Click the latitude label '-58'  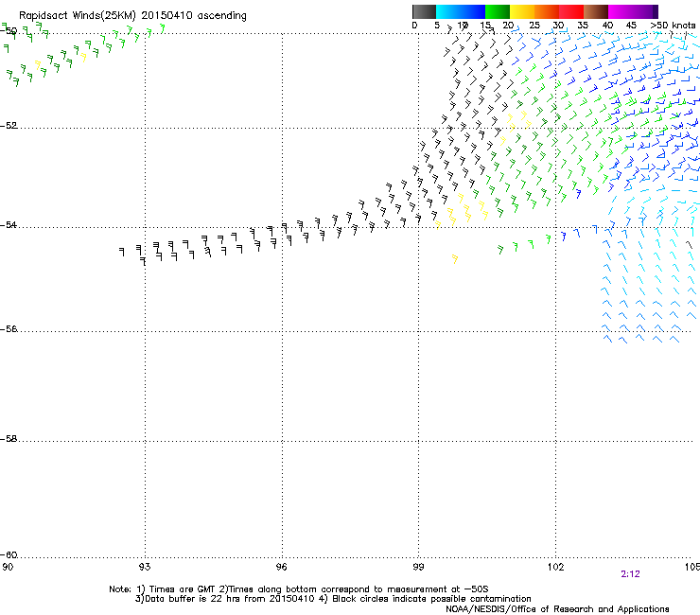click(9, 439)
